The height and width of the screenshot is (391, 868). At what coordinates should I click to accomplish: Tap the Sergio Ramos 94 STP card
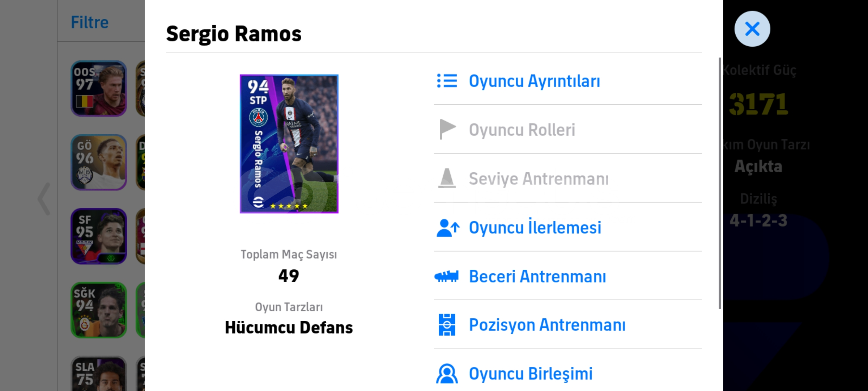[289, 144]
